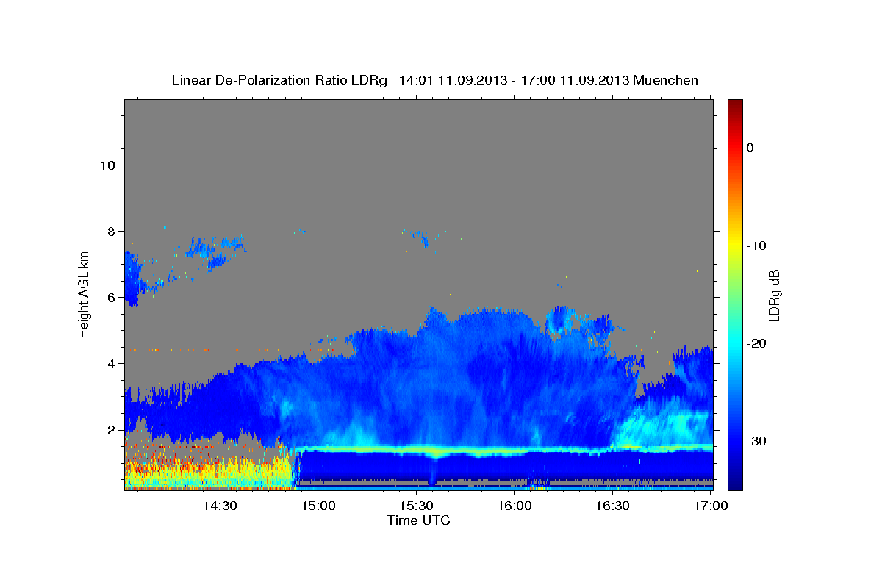Click the 14:30 time tick label
This screenshot has height=588, width=882.
(219, 506)
